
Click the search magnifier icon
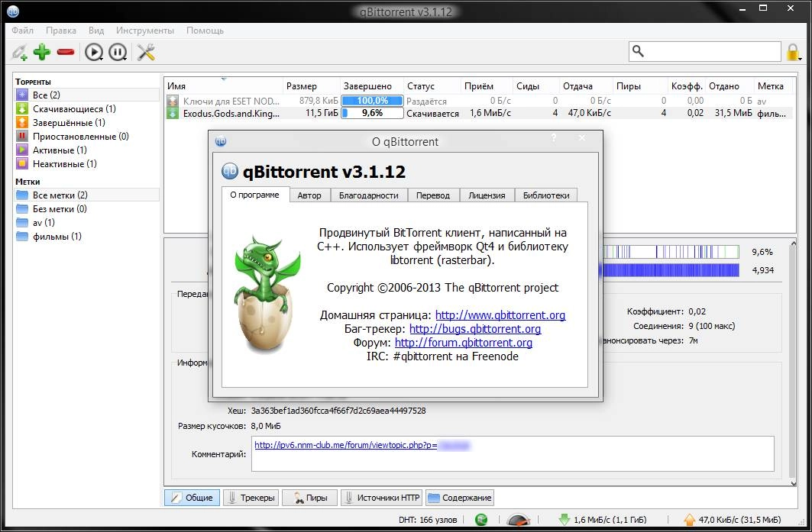[639, 50]
